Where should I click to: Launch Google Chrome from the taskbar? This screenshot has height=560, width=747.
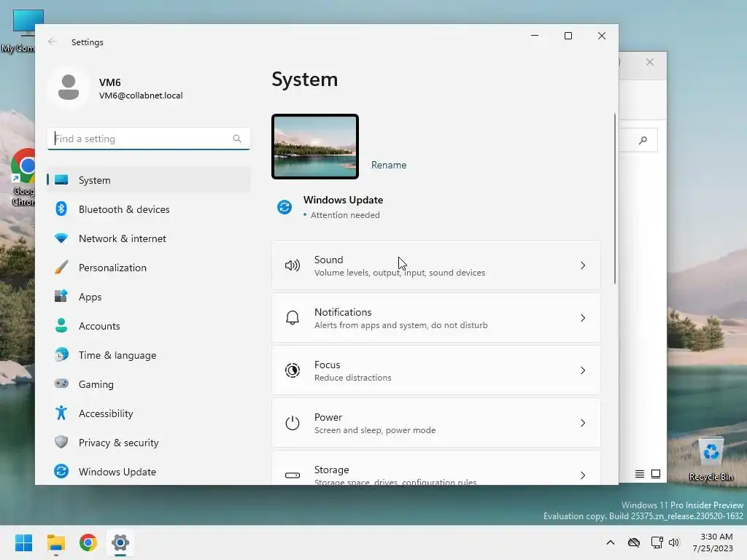click(88, 542)
